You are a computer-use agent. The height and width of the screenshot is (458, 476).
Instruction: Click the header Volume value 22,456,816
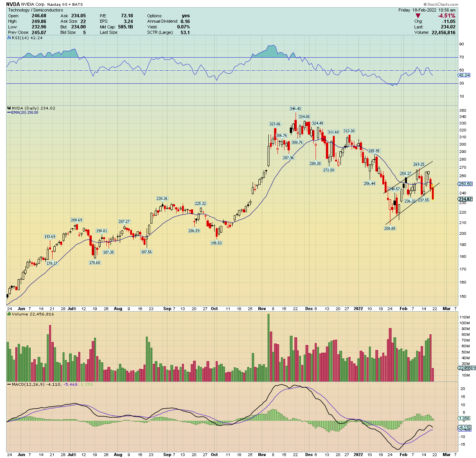point(443,33)
